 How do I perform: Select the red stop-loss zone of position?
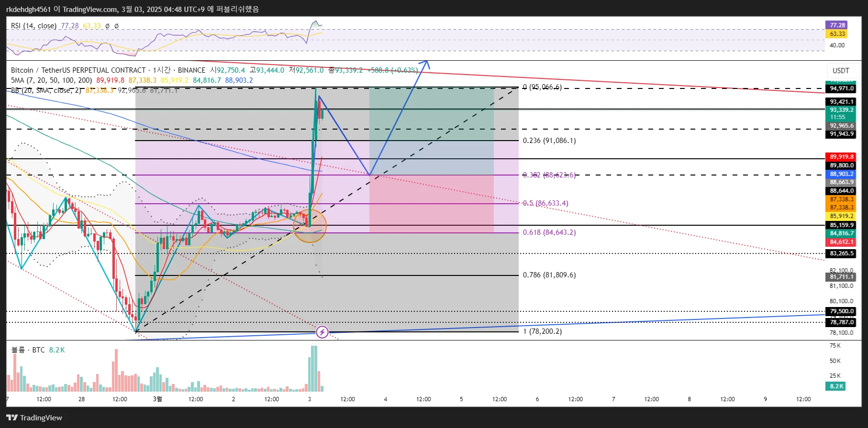tap(431, 204)
